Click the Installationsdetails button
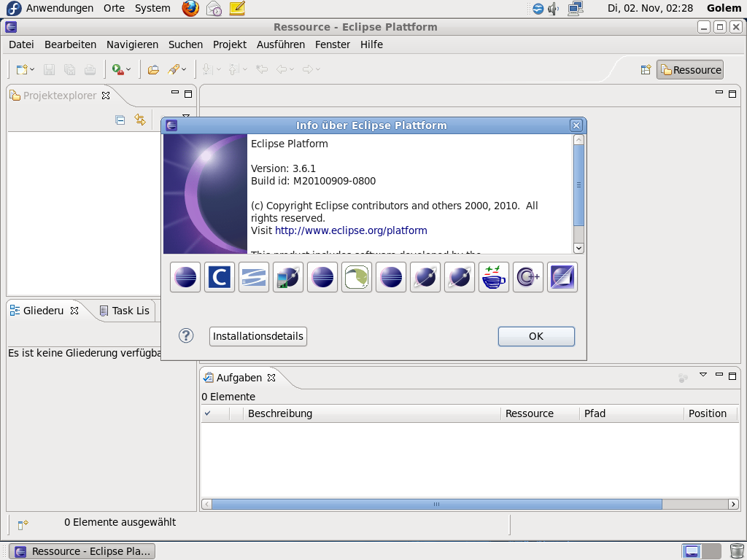Image resolution: width=747 pixels, height=560 pixels. coord(258,336)
